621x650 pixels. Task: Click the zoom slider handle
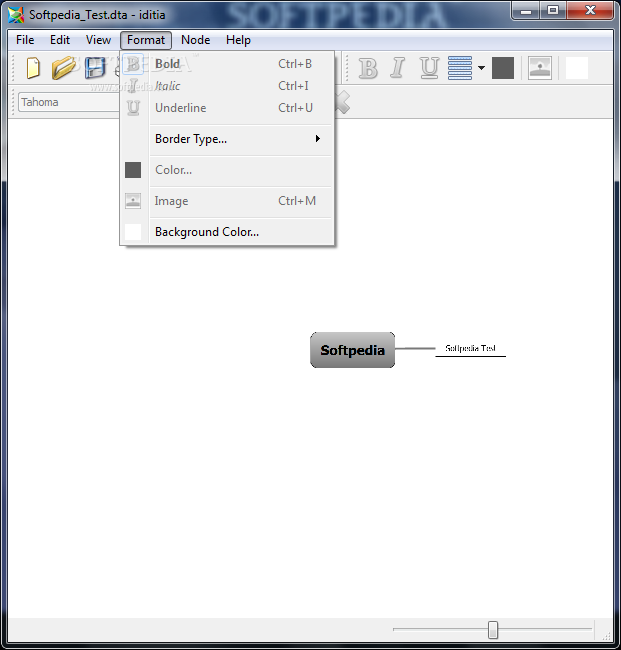tap(493, 630)
